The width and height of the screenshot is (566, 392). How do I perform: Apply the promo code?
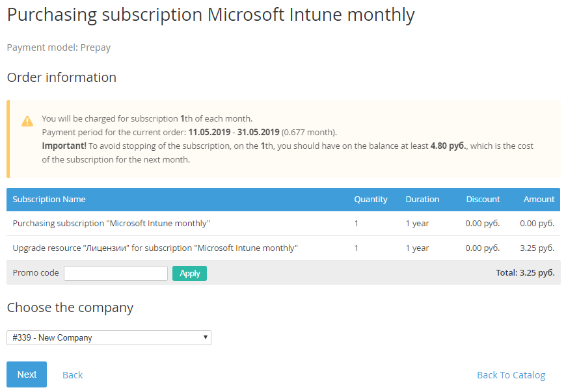click(x=189, y=273)
